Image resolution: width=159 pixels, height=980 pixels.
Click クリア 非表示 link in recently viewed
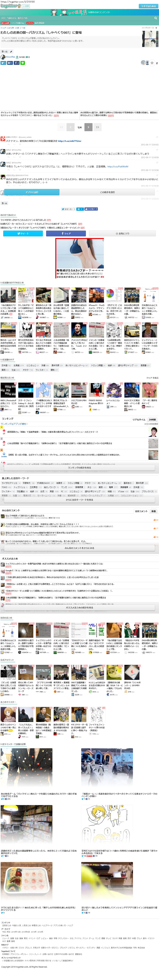point(152,378)
